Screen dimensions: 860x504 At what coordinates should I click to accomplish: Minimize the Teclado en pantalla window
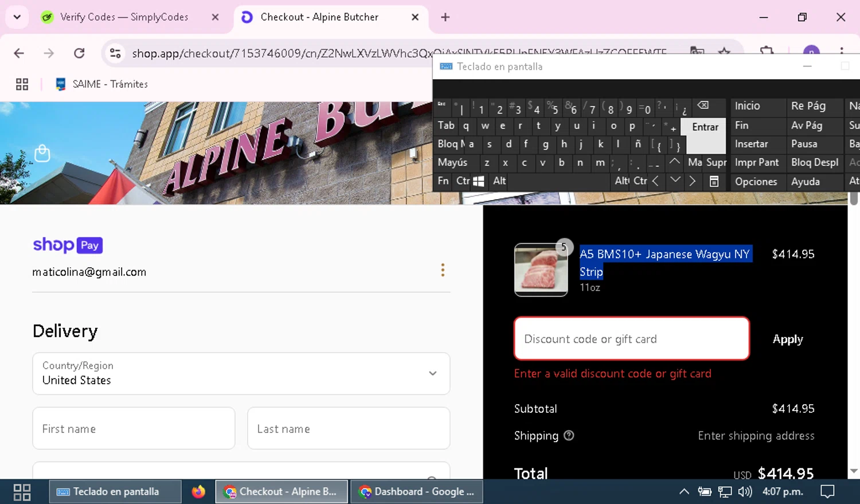click(807, 67)
